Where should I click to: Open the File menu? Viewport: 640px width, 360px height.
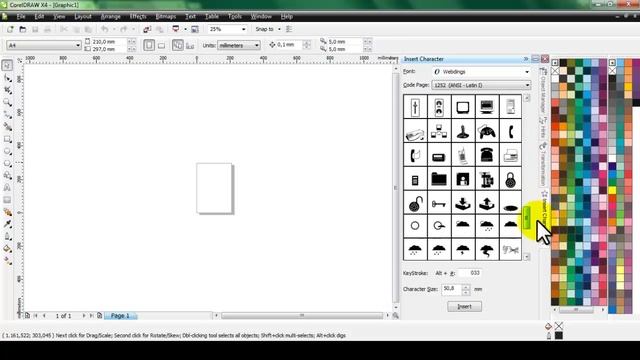(x=21, y=17)
